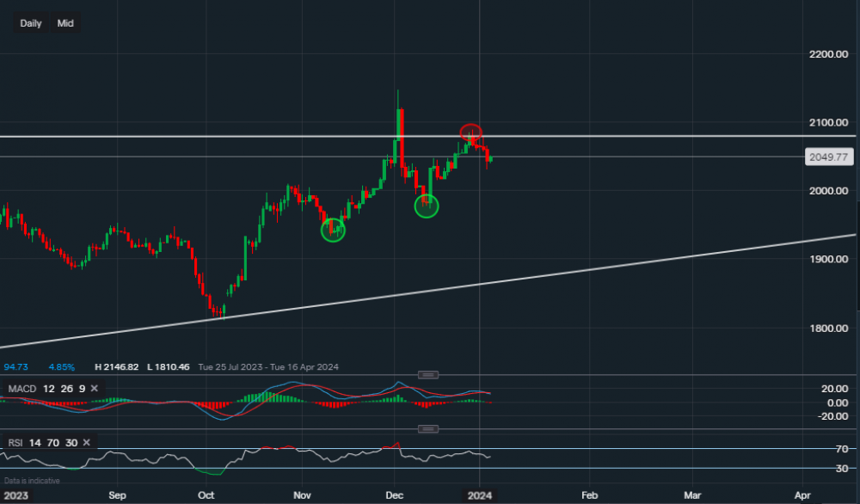Click the Oct label on time axis

[x=206, y=495]
